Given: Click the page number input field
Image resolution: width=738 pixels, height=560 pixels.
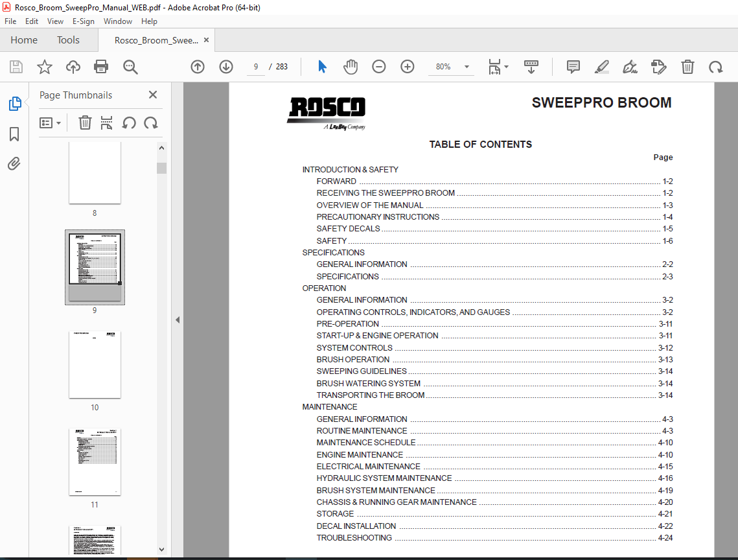Looking at the screenshot, I should pos(256,67).
